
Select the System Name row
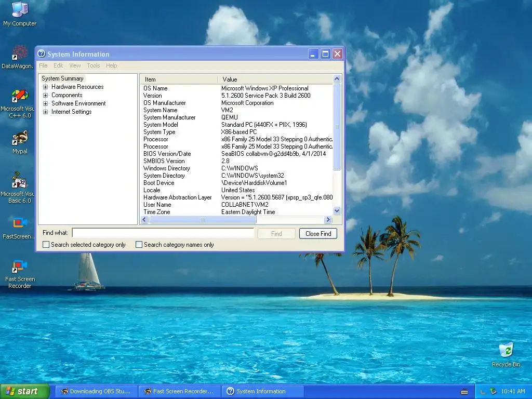point(236,110)
